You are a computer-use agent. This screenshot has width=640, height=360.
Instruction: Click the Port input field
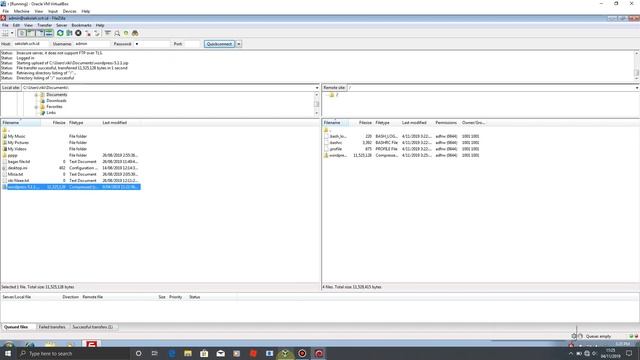coord(192,44)
